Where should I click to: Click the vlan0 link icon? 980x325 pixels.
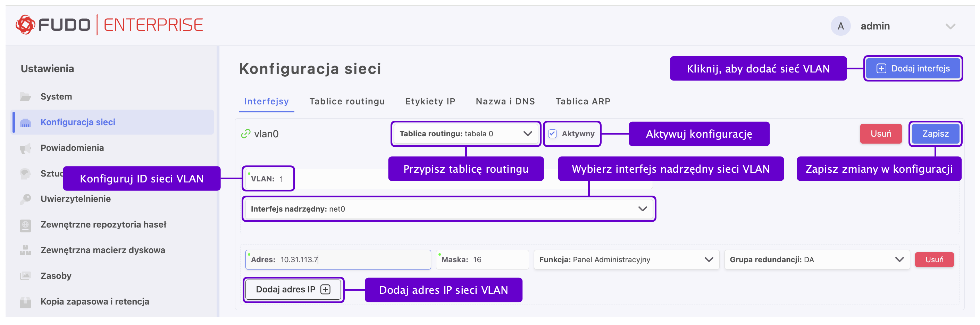click(246, 134)
